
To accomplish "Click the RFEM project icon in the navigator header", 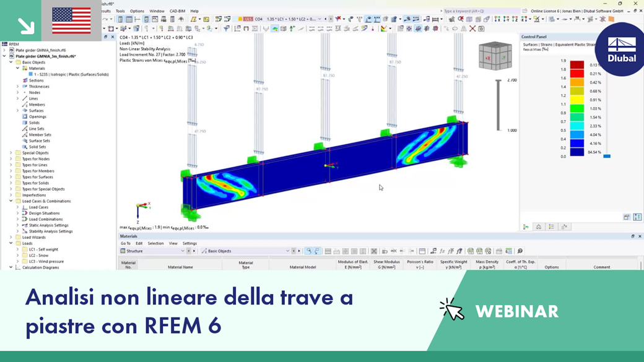I will click(4, 44).
